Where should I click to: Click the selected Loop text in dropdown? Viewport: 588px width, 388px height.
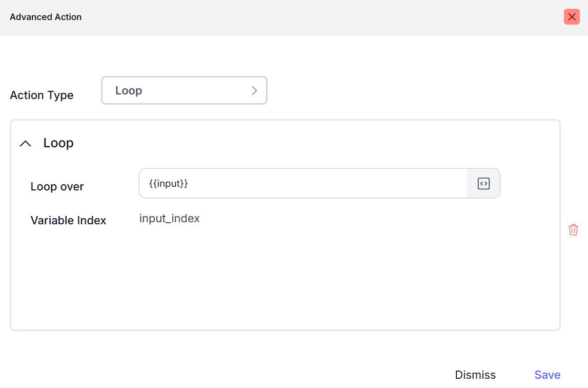click(x=129, y=91)
